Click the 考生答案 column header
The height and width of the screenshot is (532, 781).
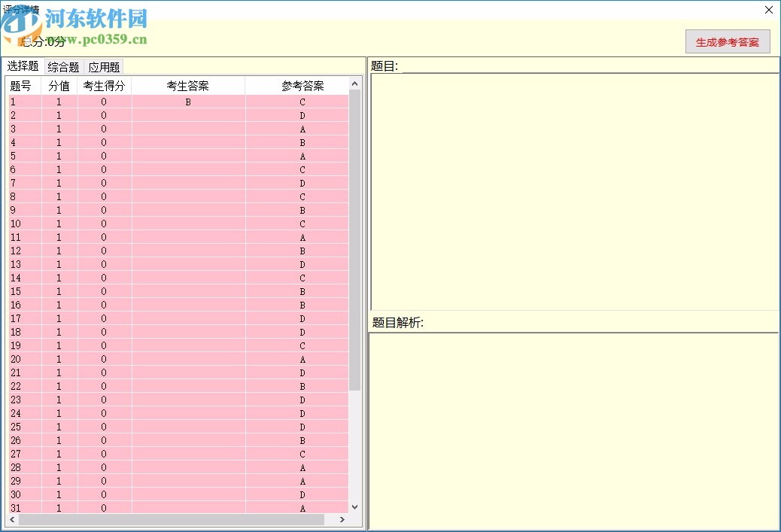188,86
